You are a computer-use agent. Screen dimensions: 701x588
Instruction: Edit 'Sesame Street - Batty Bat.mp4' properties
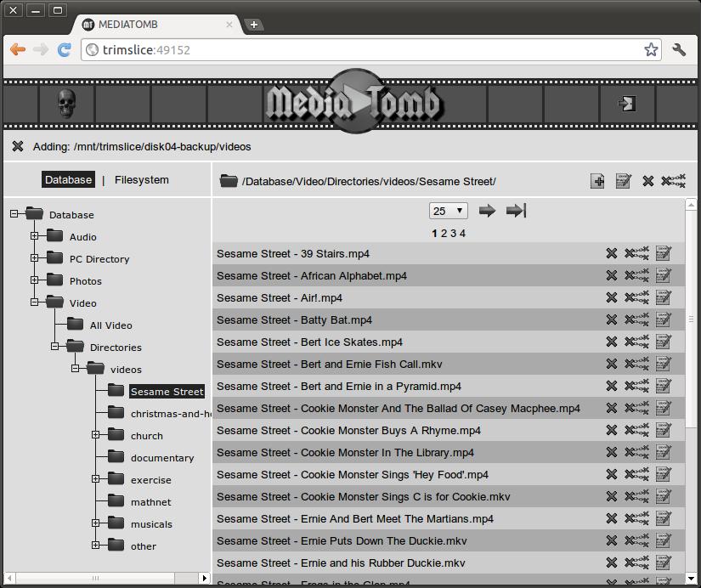[x=664, y=319]
